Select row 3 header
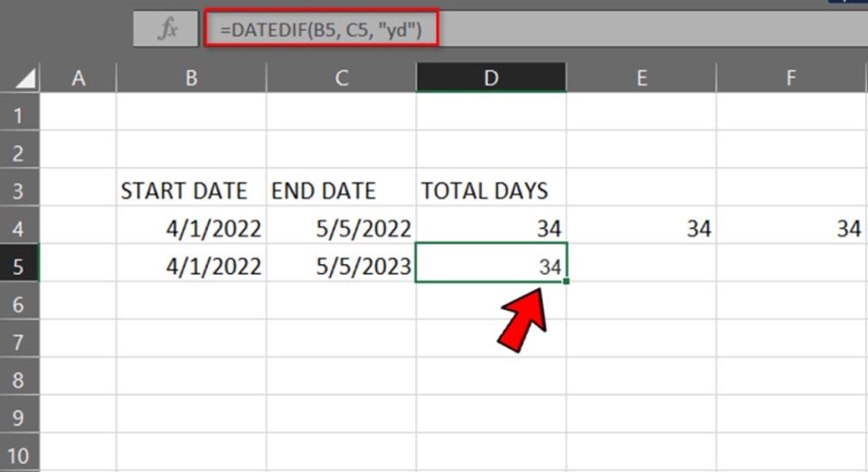Screen dimensions: 868x472 coord(19,191)
